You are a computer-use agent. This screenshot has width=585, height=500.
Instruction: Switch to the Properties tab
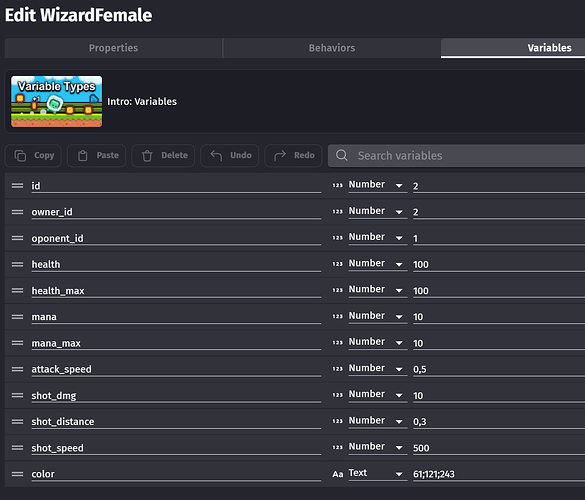pyautogui.click(x=113, y=48)
